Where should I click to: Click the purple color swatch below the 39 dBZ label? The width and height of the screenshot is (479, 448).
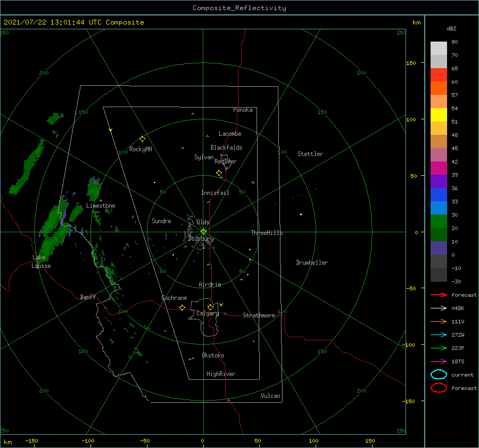pyautogui.click(x=439, y=182)
